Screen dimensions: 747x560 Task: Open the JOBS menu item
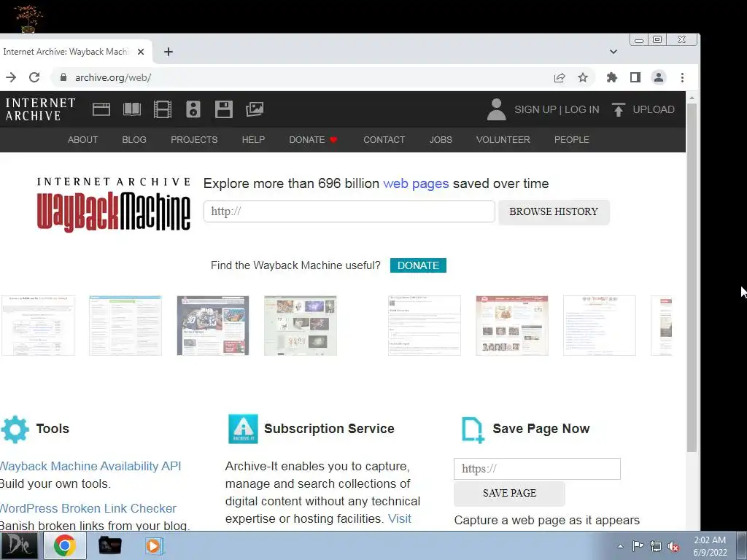pyautogui.click(x=440, y=139)
